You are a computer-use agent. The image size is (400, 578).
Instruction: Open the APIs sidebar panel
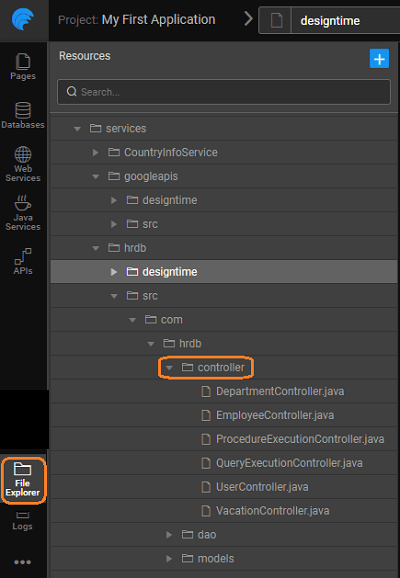[23, 261]
